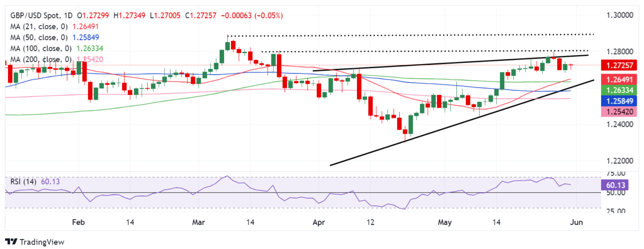Viewport: 644px width, 249px height.
Task: Select the MA (50, close, 0) legend
Action: (x=39, y=38)
